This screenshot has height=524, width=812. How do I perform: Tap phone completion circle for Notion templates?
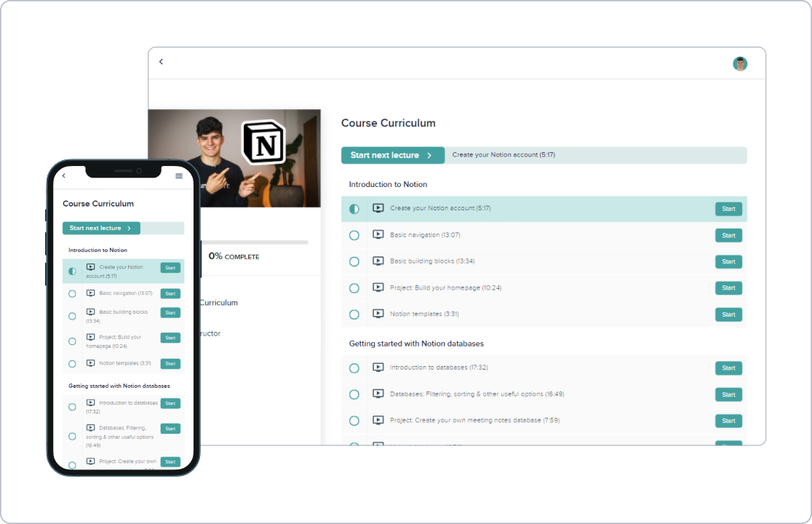point(73,364)
